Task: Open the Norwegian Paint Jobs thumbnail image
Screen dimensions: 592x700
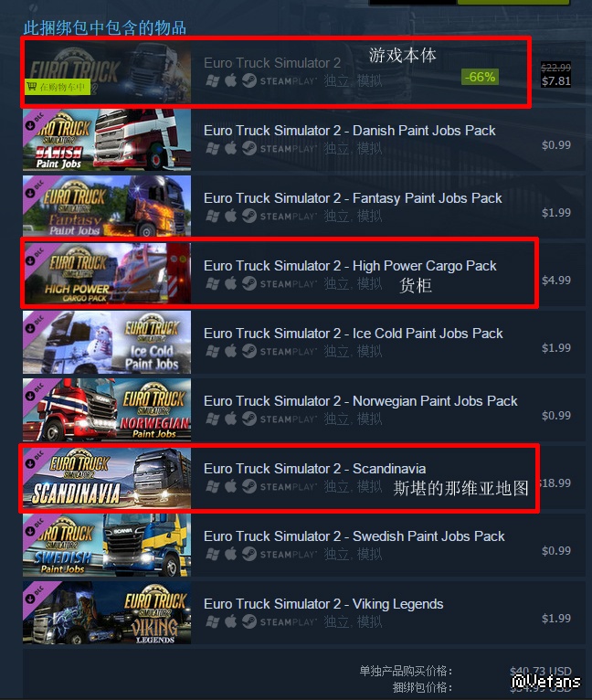Action: click(x=107, y=408)
